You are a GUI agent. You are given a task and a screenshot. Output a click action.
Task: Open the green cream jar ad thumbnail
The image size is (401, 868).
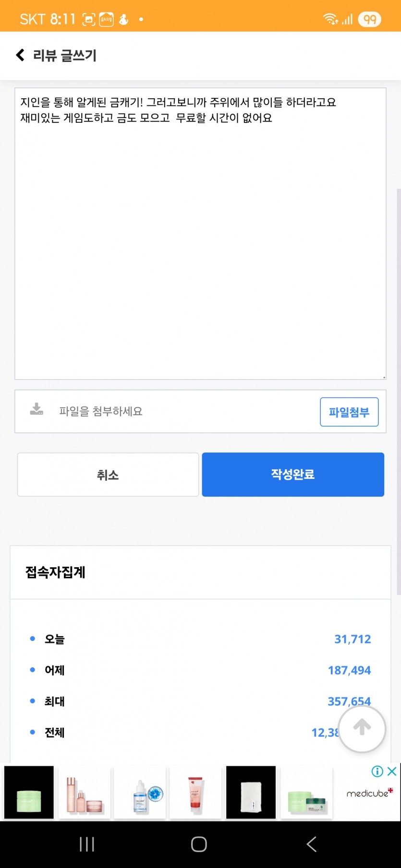[x=29, y=792]
